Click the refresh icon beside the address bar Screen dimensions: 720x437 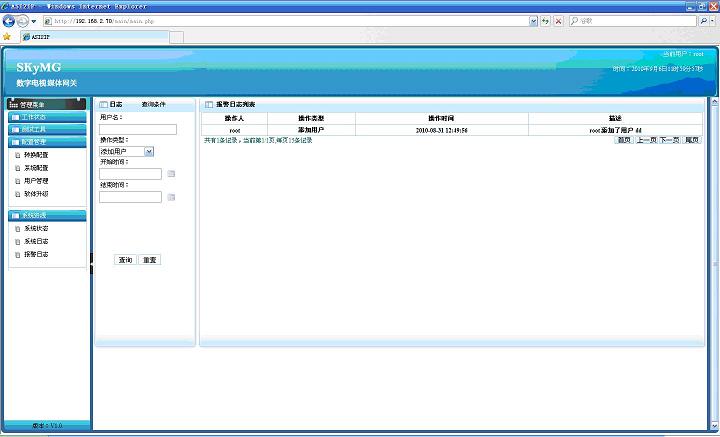pos(545,21)
